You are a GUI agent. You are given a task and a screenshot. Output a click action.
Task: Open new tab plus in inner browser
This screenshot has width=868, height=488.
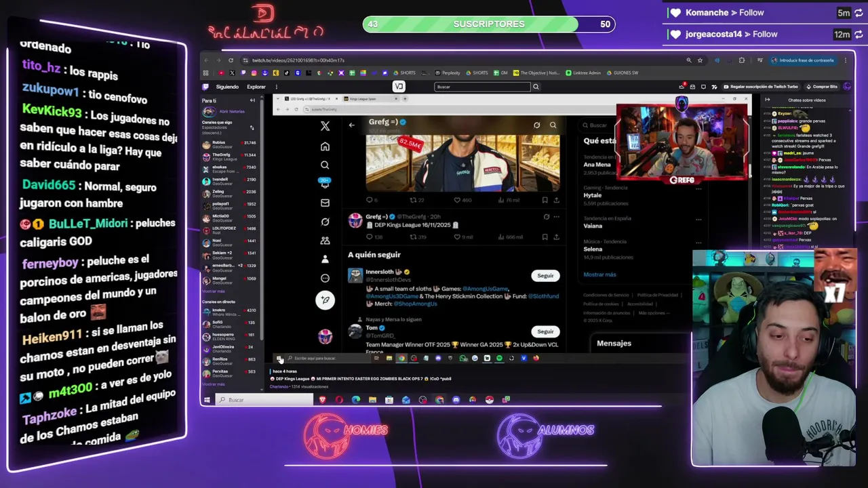point(405,99)
